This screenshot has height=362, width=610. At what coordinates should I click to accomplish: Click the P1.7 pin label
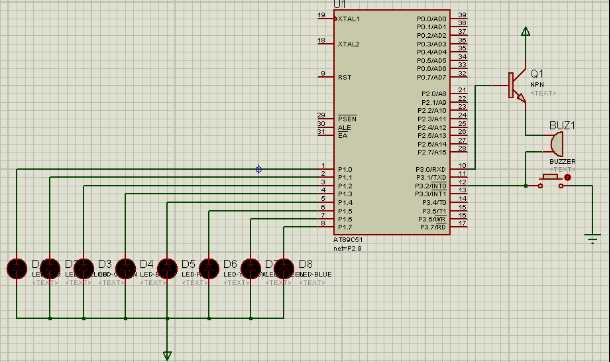(345, 227)
